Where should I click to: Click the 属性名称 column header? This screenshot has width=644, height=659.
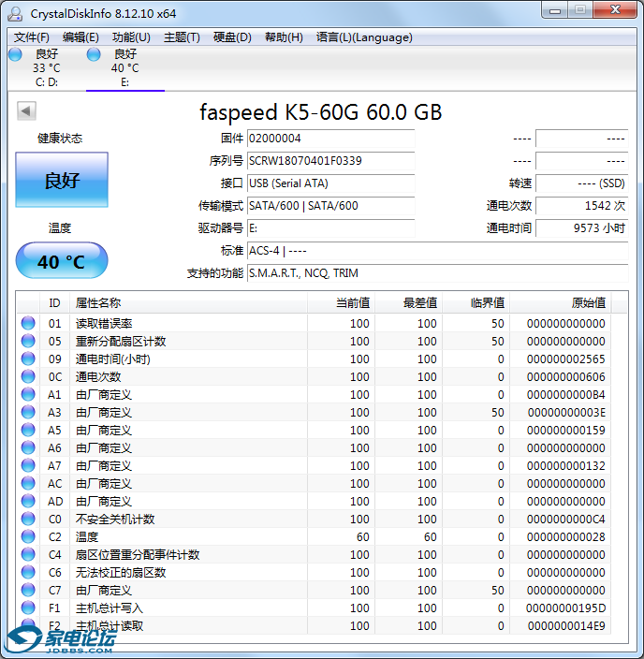(98, 302)
